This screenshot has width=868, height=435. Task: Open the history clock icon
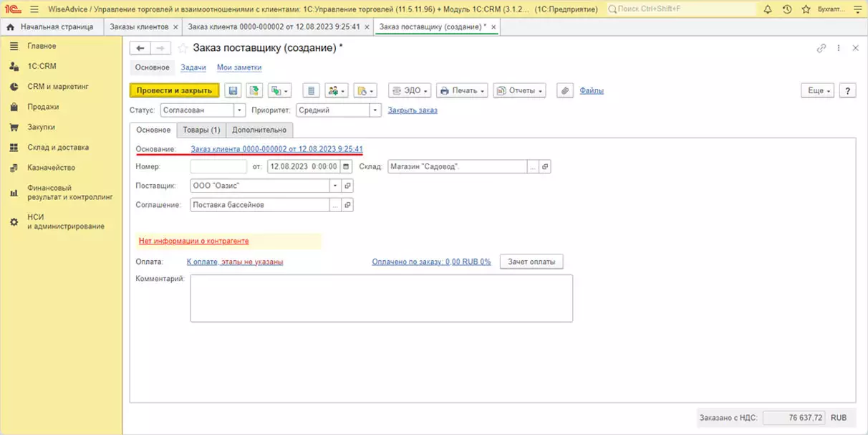(787, 9)
